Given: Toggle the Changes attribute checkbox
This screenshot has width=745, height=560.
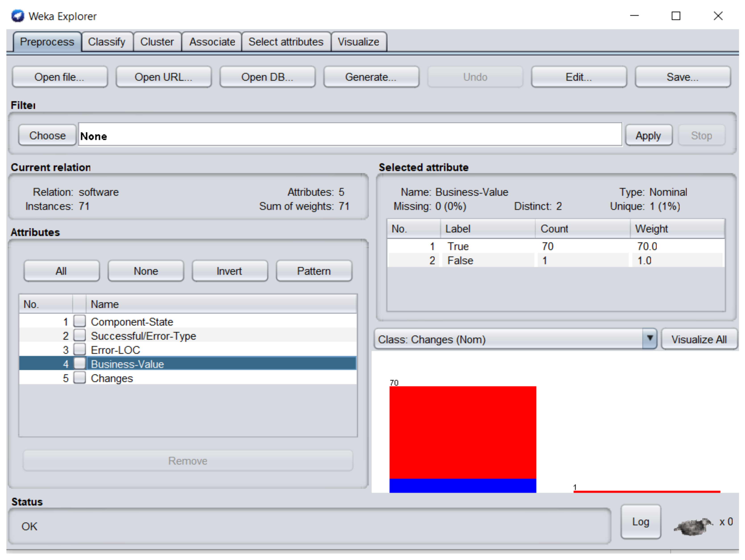Looking at the screenshot, I should [80, 378].
